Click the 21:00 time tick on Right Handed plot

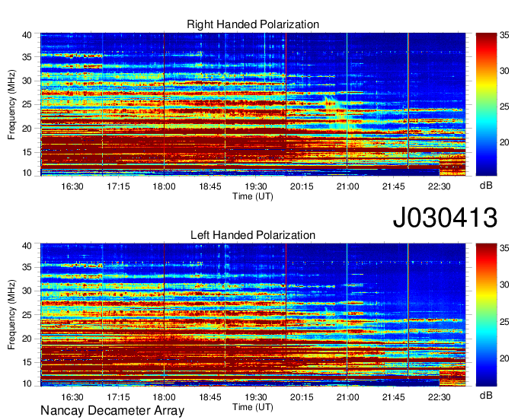(347, 186)
